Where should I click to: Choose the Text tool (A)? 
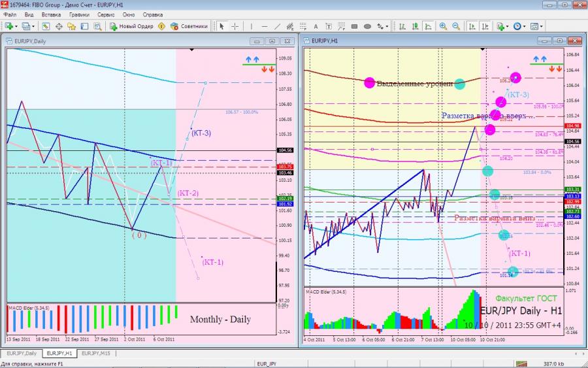pyautogui.click(x=316, y=26)
